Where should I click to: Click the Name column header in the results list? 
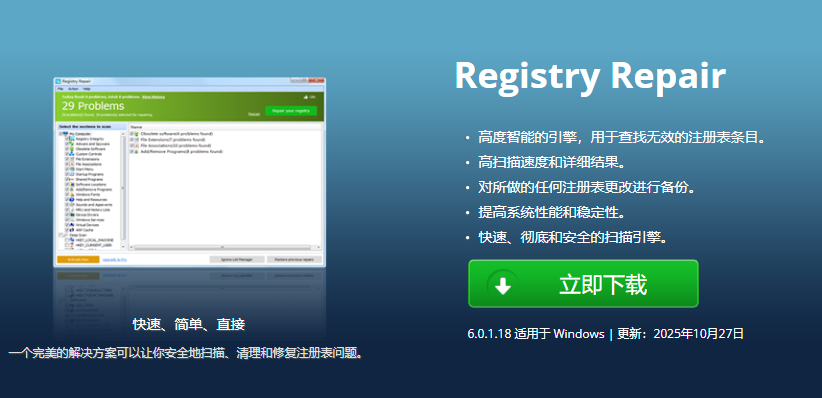pos(225,127)
